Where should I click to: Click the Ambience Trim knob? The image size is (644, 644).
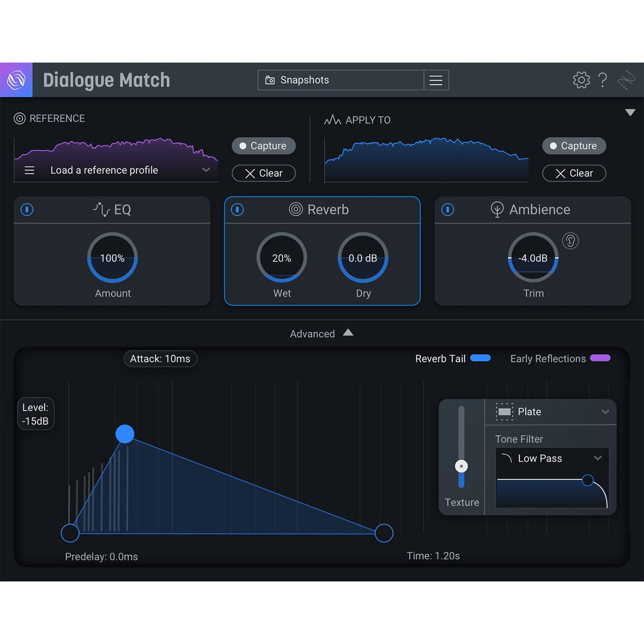coord(533,258)
